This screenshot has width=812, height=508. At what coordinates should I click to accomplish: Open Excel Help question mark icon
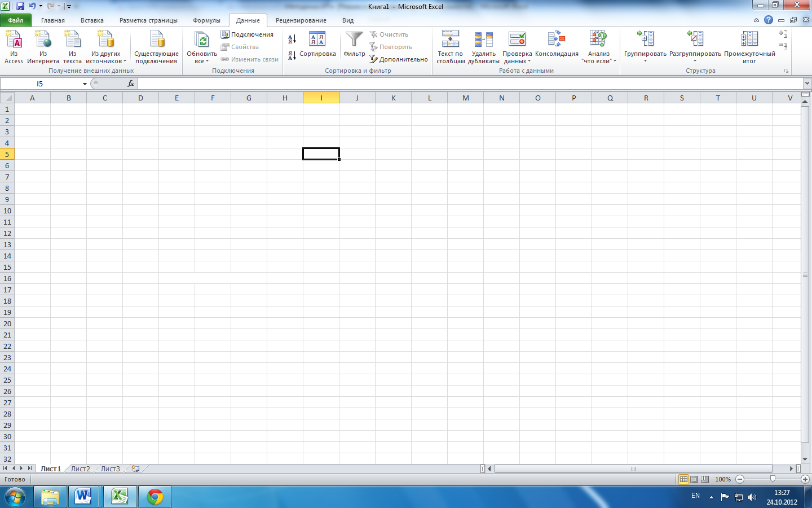click(x=769, y=20)
